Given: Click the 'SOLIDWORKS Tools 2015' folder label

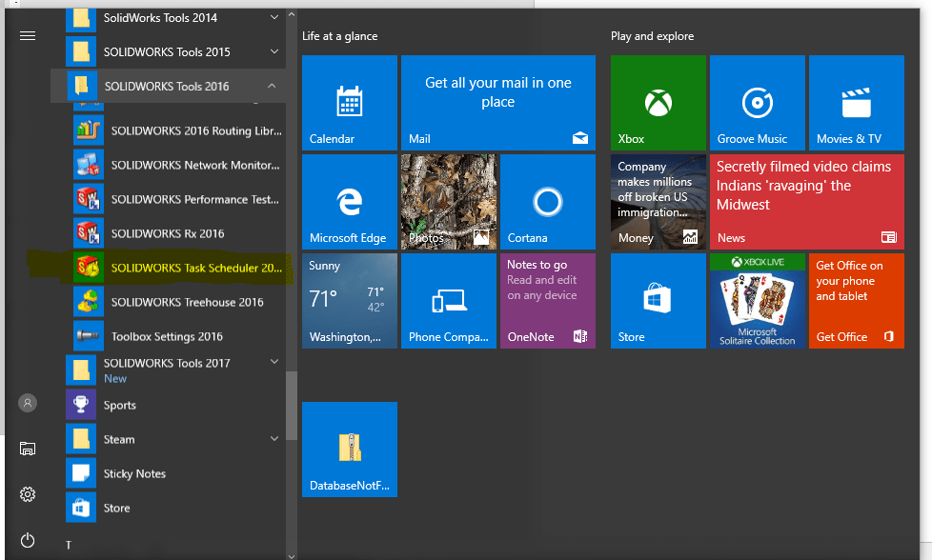Looking at the screenshot, I should coord(167,52).
